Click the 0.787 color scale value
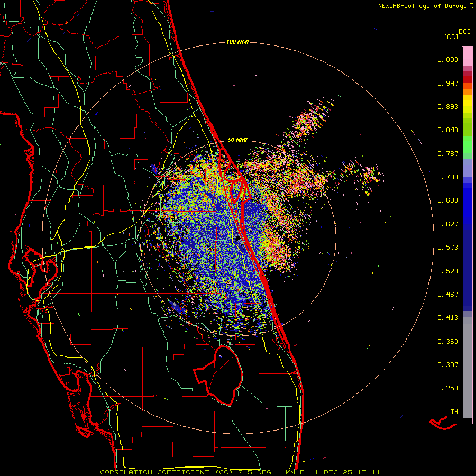 [448, 153]
